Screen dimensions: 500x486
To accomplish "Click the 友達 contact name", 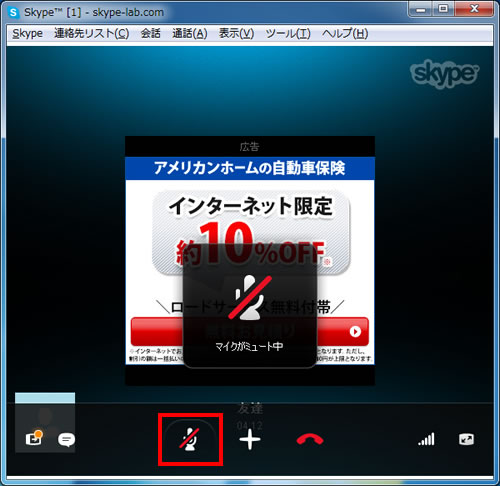I will [250, 408].
